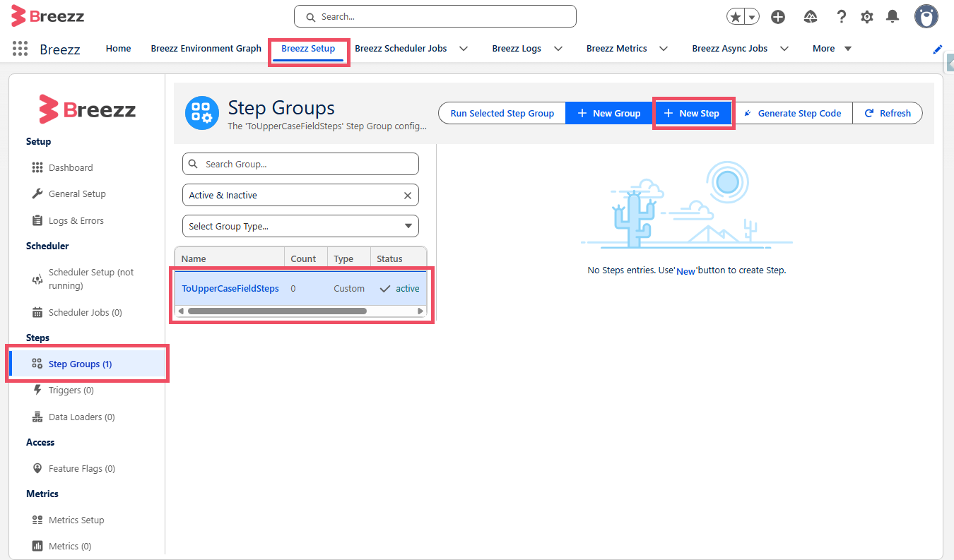The image size is (954, 560).
Task: Sort table by Count column header
Action: click(306, 258)
